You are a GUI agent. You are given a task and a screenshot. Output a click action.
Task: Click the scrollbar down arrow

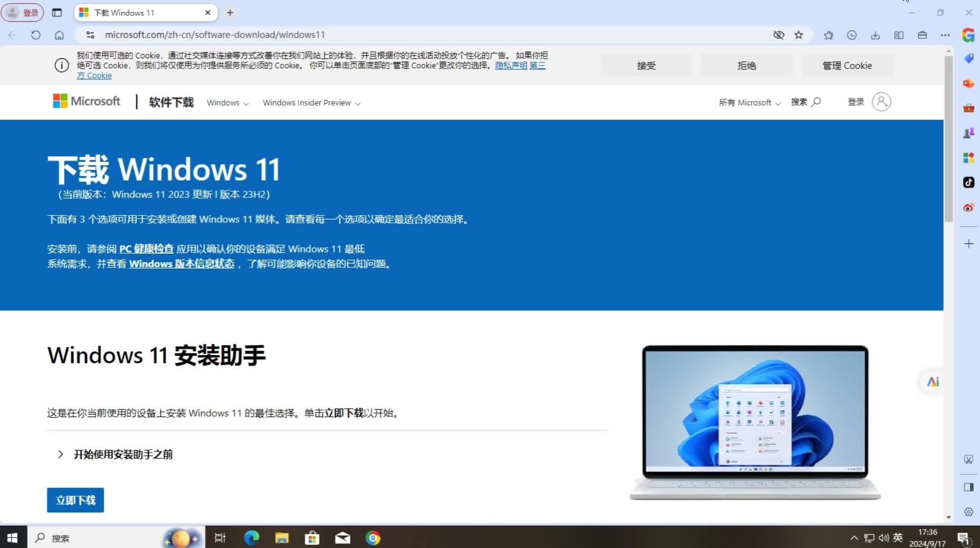click(x=949, y=517)
